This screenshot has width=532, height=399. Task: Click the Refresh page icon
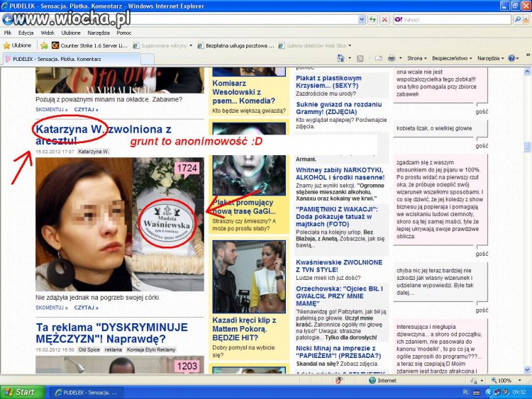coord(372,20)
